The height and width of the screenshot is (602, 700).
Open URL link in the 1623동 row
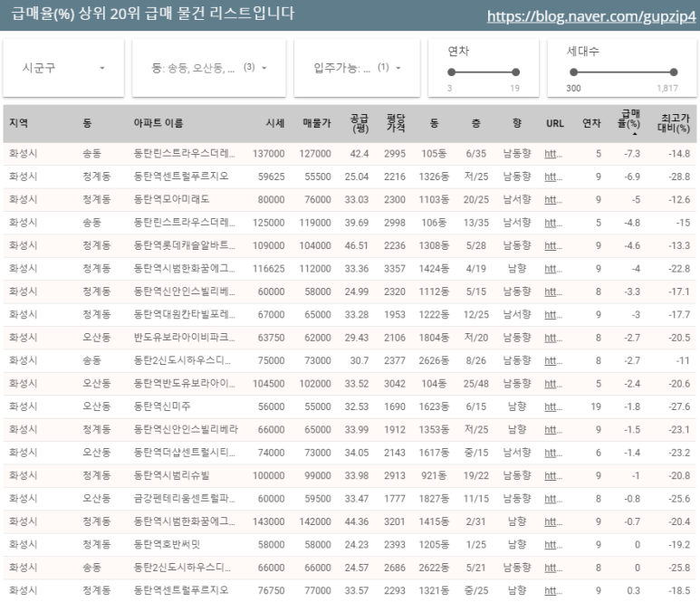click(553, 407)
